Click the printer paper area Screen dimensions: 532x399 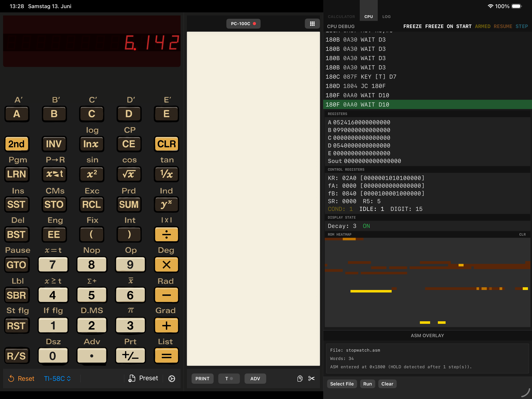click(x=253, y=199)
